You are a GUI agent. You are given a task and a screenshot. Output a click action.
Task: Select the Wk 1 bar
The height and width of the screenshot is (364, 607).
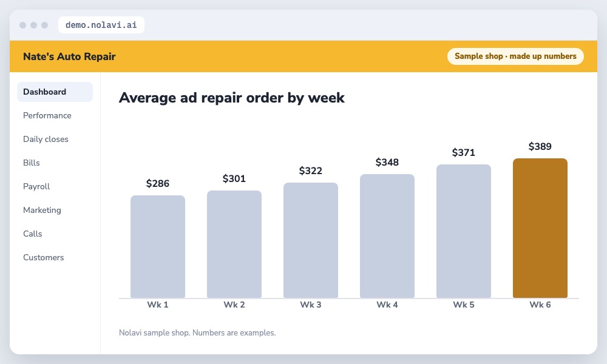(x=158, y=246)
